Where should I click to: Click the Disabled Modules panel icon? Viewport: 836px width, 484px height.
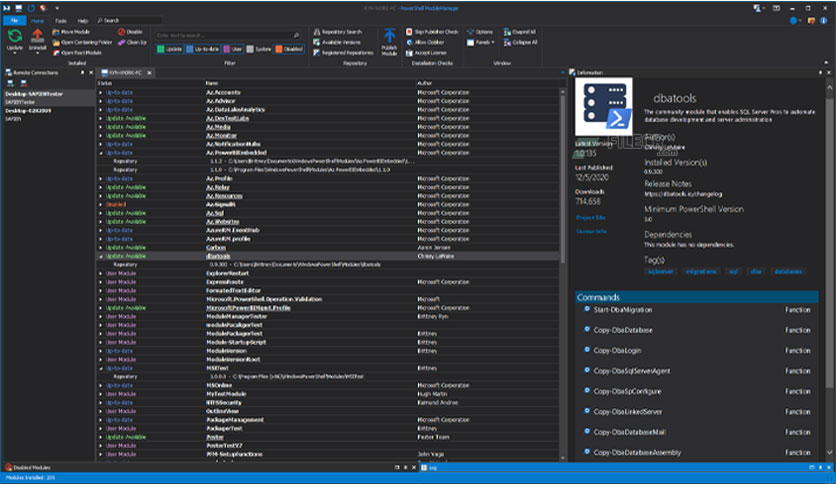tap(9, 467)
